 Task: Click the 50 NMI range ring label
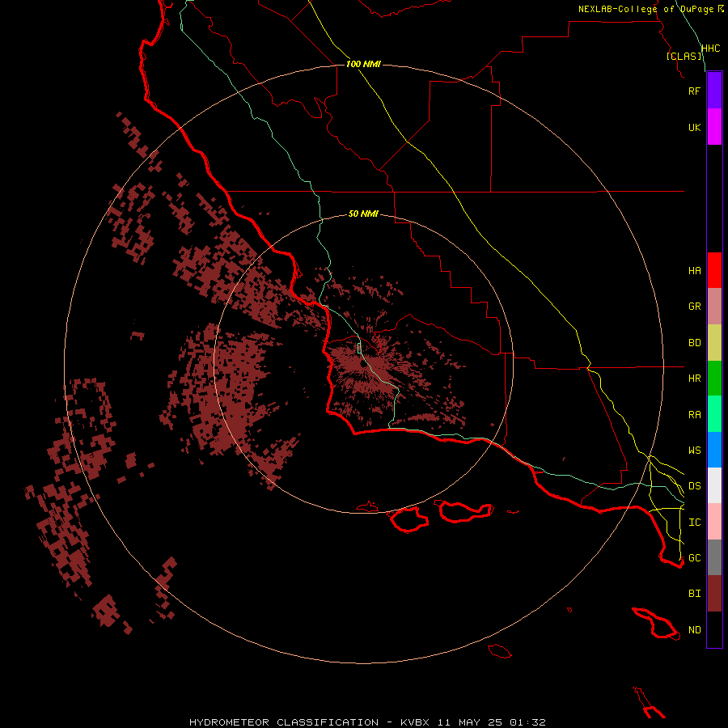coord(363,214)
